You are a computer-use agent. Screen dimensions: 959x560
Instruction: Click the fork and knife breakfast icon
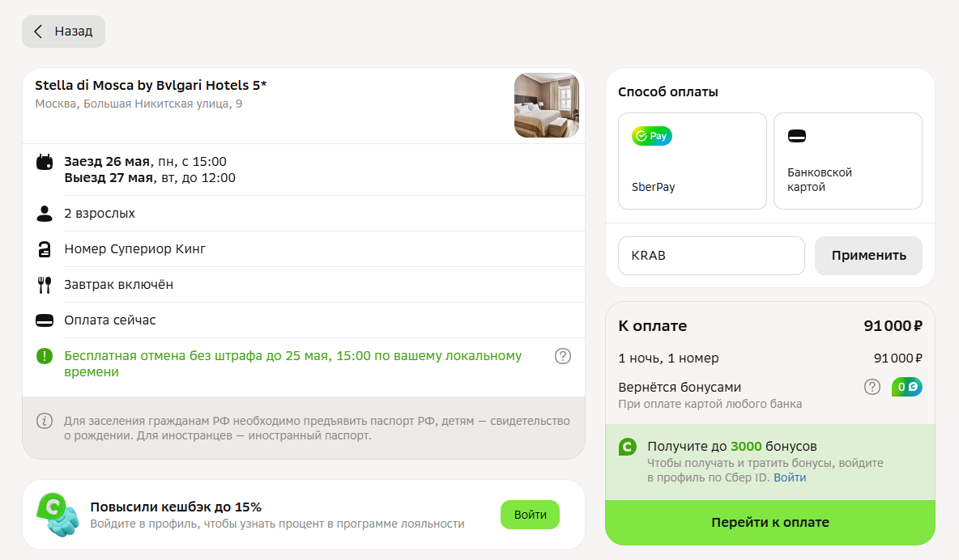[x=45, y=285]
